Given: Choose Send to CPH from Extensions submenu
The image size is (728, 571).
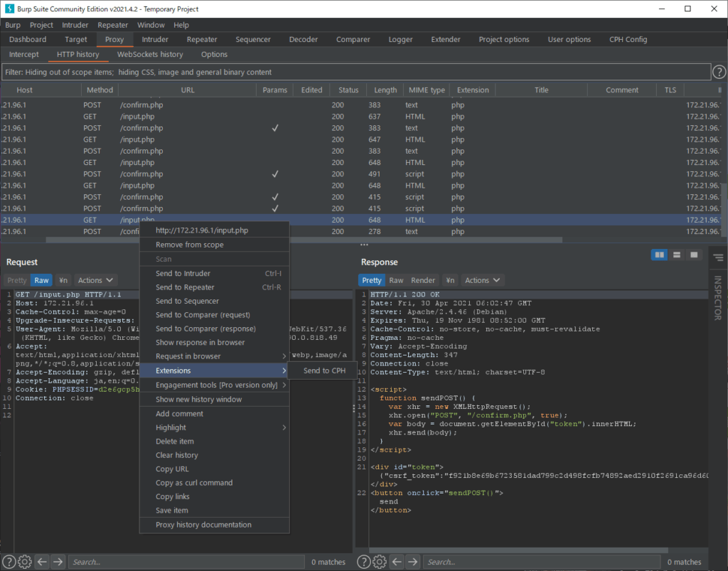Looking at the screenshot, I should (324, 370).
